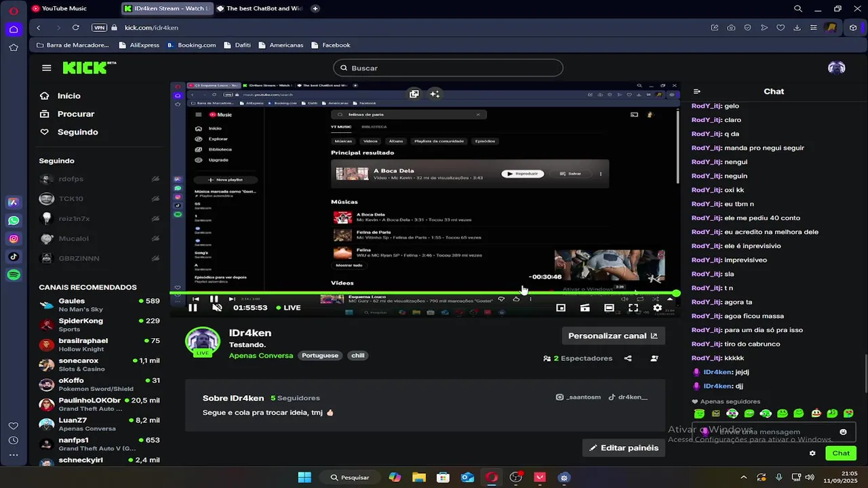Open AliExpress bookmark
The image size is (868, 488).
pos(139,45)
